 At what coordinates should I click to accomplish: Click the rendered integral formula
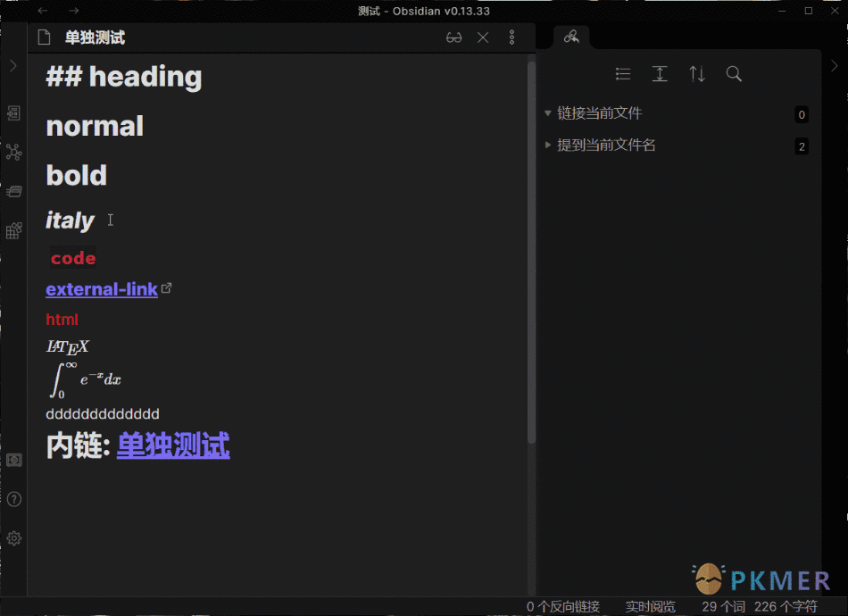85,379
